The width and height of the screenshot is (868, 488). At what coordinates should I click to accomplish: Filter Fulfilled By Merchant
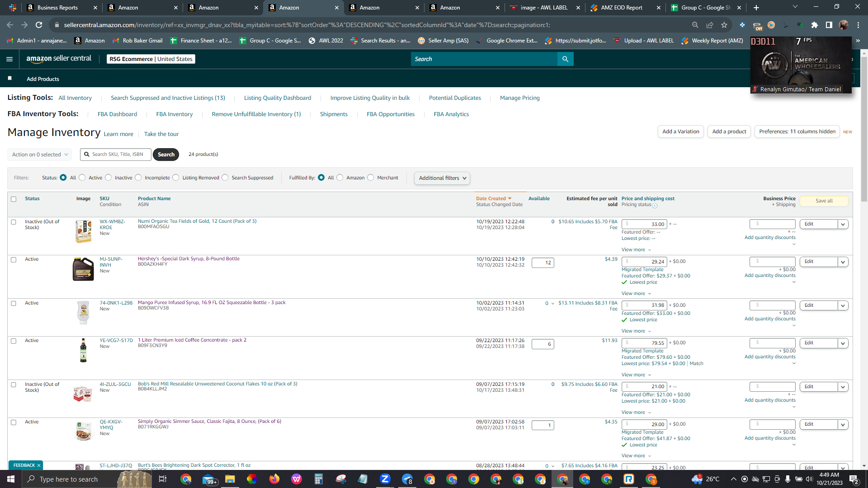371,178
